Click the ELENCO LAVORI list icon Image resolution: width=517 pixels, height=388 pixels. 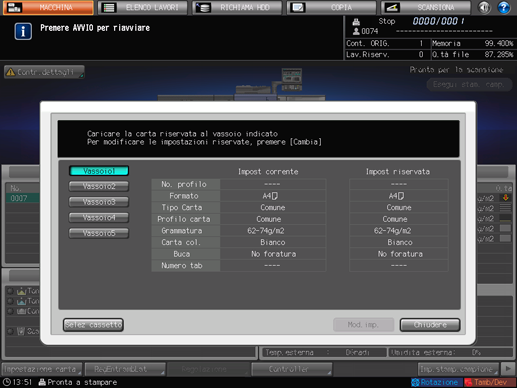point(109,7)
